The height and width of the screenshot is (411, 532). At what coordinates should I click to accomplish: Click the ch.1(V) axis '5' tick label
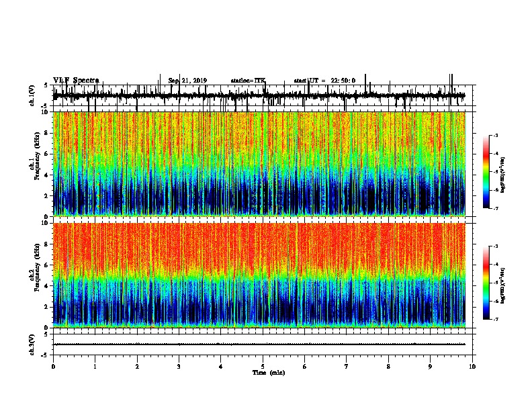click(x=46, y=85)
